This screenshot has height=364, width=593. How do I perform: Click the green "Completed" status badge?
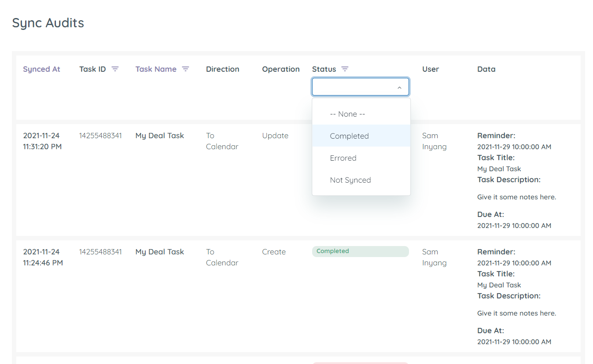pos(360,251)
